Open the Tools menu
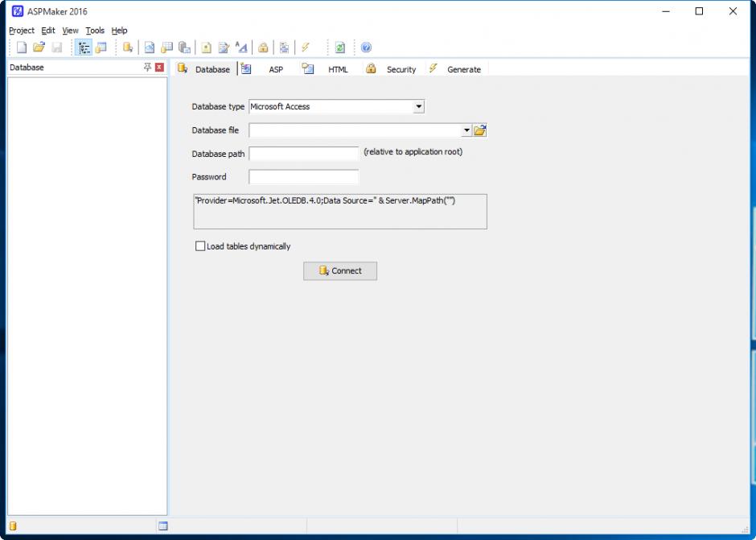Image resolution: width=756 pixels, height=540 pixels. pyautogui.click(x=95, y=31)
